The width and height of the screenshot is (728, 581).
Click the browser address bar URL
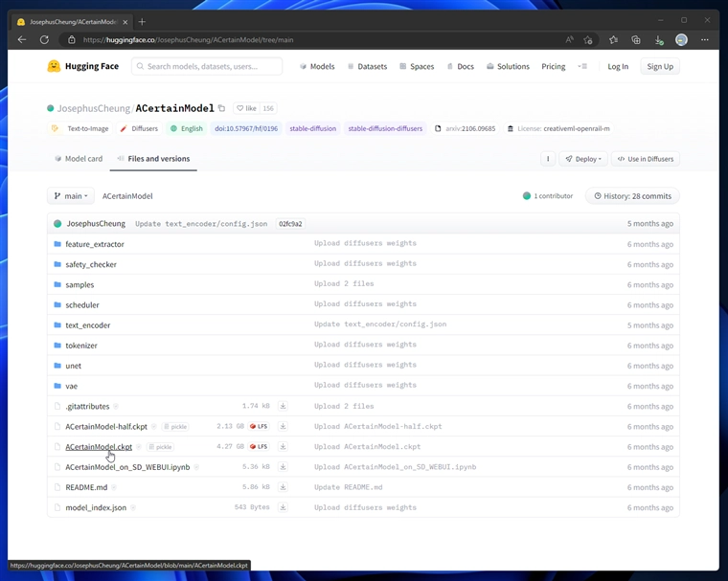click(188, 40)
